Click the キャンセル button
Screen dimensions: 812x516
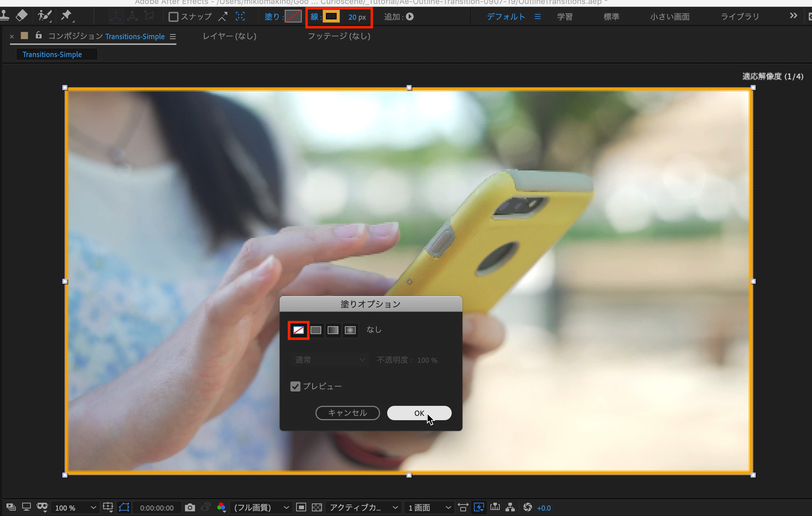coord(347,413)
